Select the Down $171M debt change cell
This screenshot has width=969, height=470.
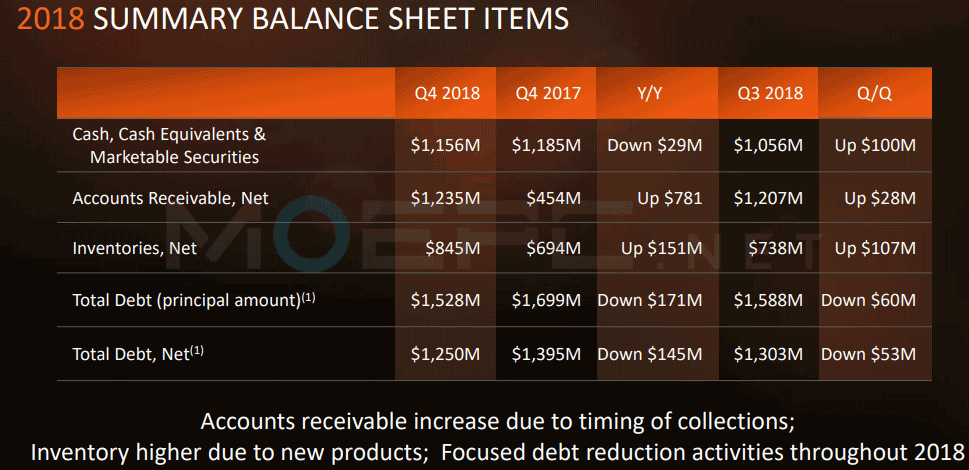coord(650,301)
